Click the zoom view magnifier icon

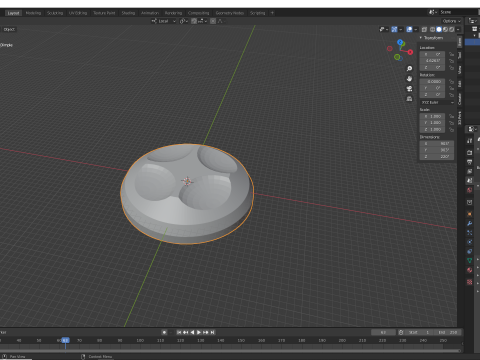click(x=409, y=69)
